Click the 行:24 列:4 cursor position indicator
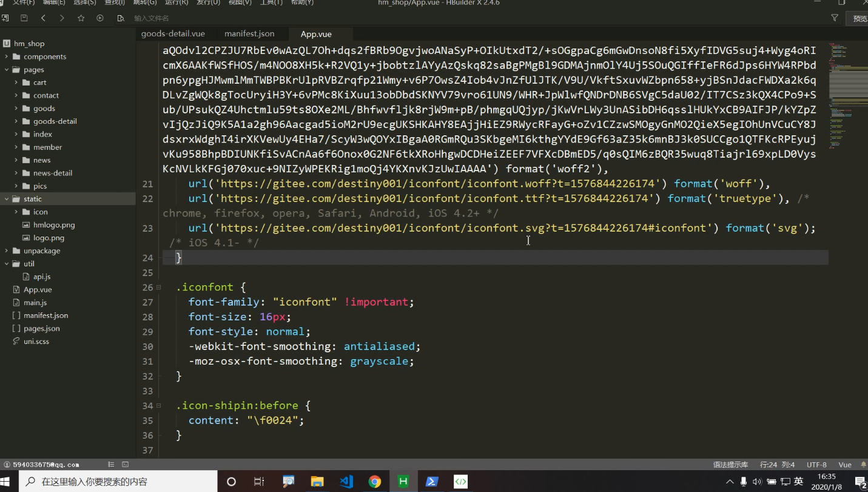The height and width of the screenshot is (492, 868). pyautogui.click(x=778, y=465)
